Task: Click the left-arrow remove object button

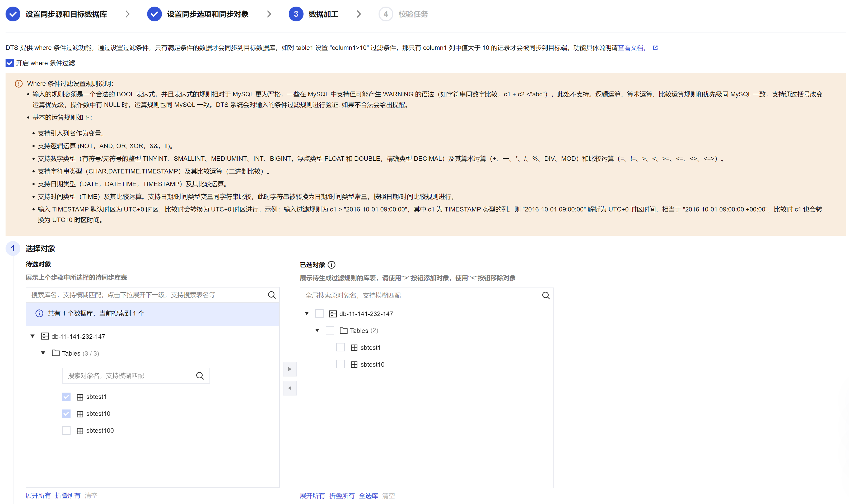Action: coord(290,388)
